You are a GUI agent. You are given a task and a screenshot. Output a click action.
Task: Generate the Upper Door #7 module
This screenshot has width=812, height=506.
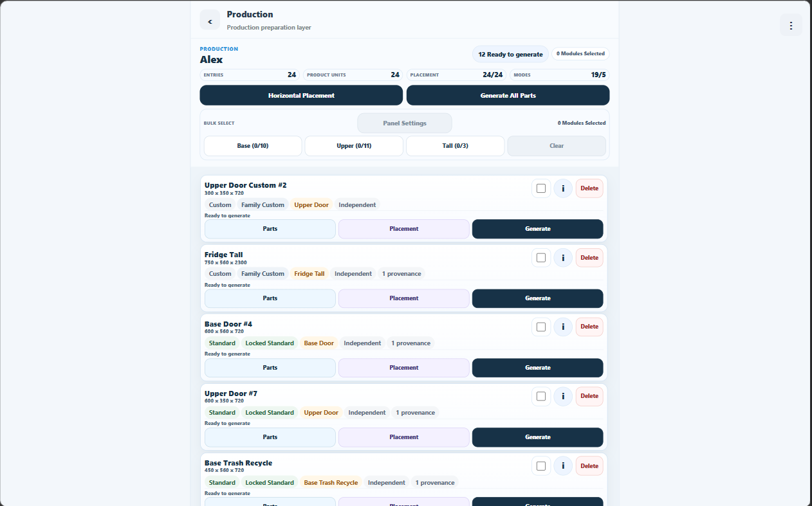(x=538, y=437)
